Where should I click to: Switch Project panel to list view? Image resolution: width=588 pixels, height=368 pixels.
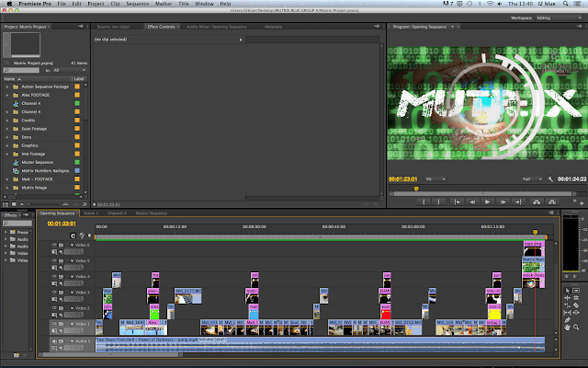pos(6,204)
